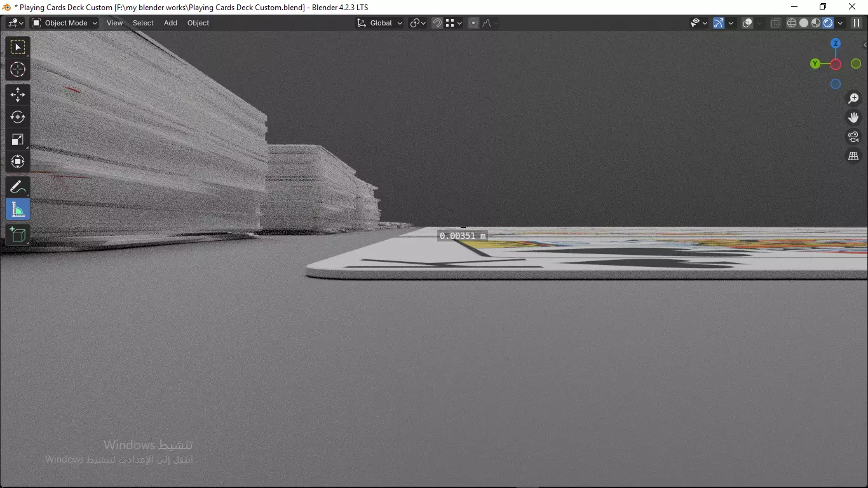Select the 3D Cursor tool
The height and width of the screenshot is (488, 868).
[18, 69]
